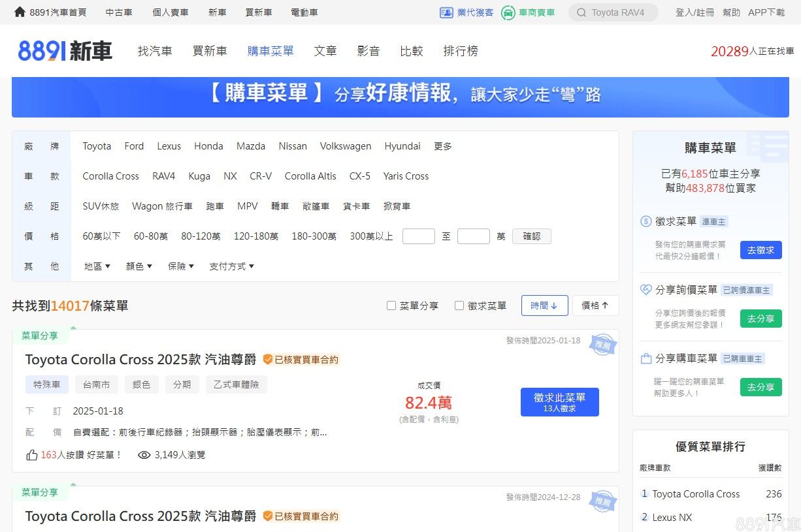Screen dimensions: 801x532
Task: Click the 徵求此菜單 button on first listing
Action: click(559, 402)
